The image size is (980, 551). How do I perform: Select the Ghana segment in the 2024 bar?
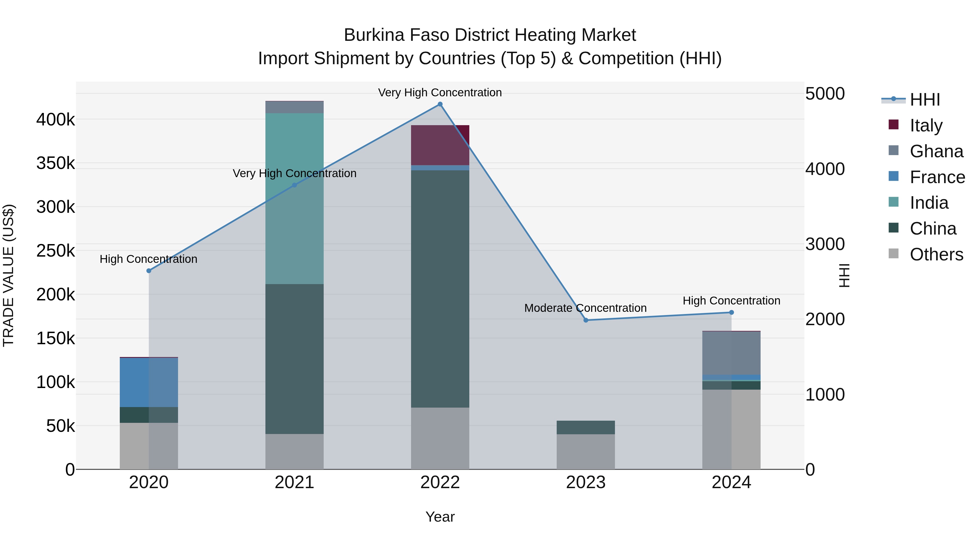tap(731, 353)
